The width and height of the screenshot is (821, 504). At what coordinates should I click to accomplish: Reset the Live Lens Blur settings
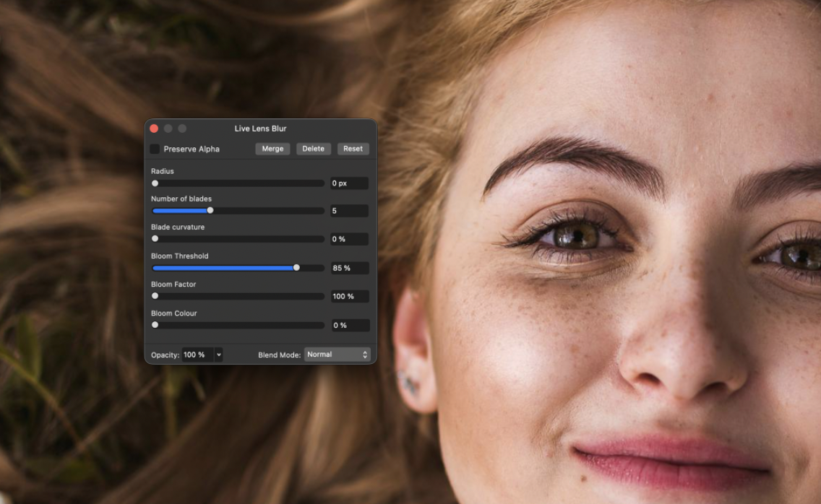(x=353, y=149)
